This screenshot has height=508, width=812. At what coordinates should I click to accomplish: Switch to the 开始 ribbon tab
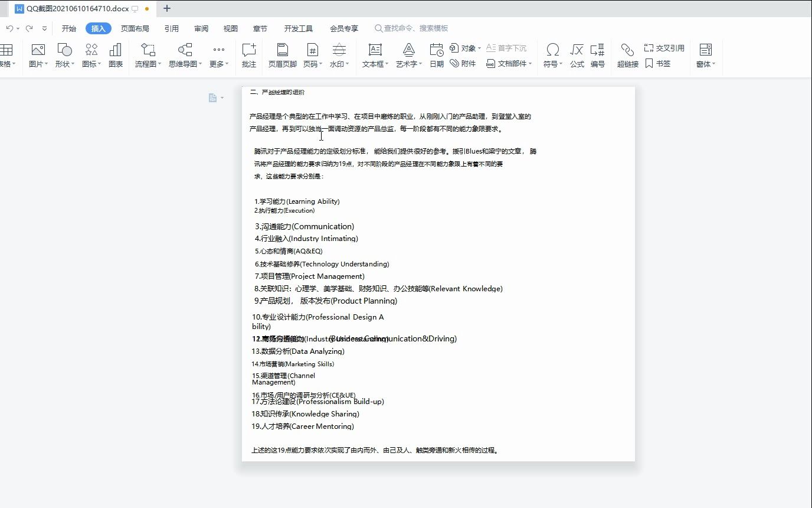pyautogui.click(x=68, y=28)
